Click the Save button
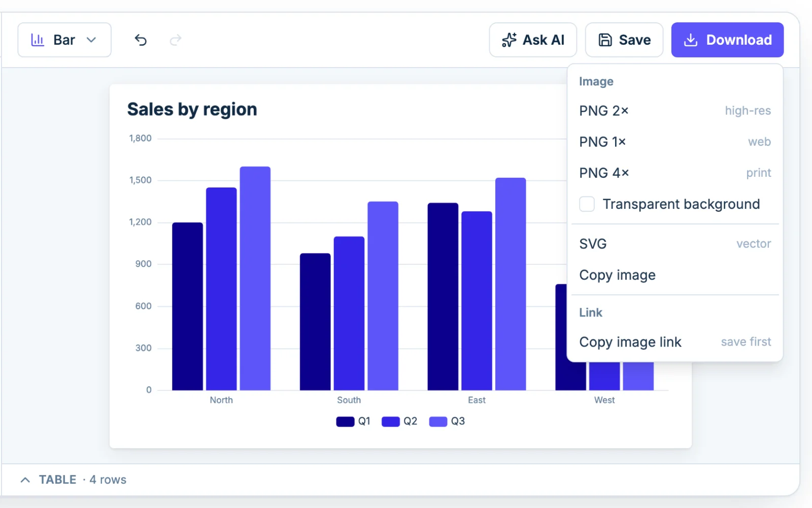This screenshot has width=812, height=508. [x=624, y=40]
